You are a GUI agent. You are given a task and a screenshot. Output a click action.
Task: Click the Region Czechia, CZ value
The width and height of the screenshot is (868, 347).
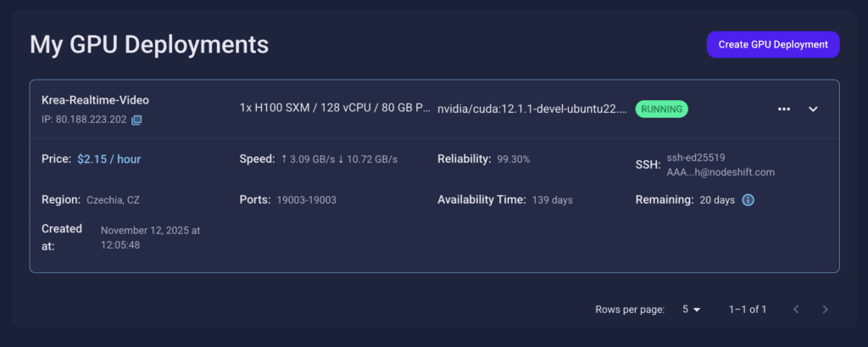click(x=113, y=200)
